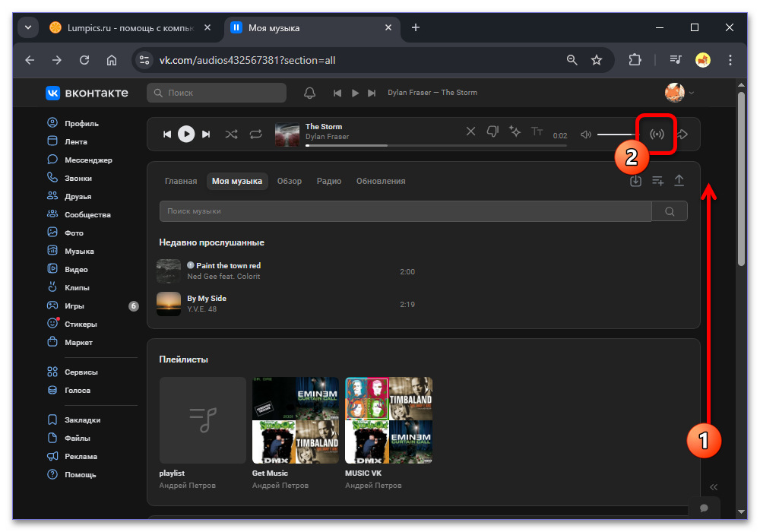Click the large round play button

pyautogui.click(x=186, y=135)
